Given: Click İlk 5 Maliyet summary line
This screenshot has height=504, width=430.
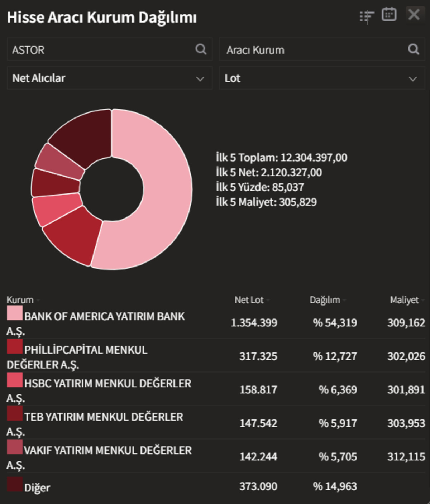Looking at the screenshot, I should (x=266, y=202).
